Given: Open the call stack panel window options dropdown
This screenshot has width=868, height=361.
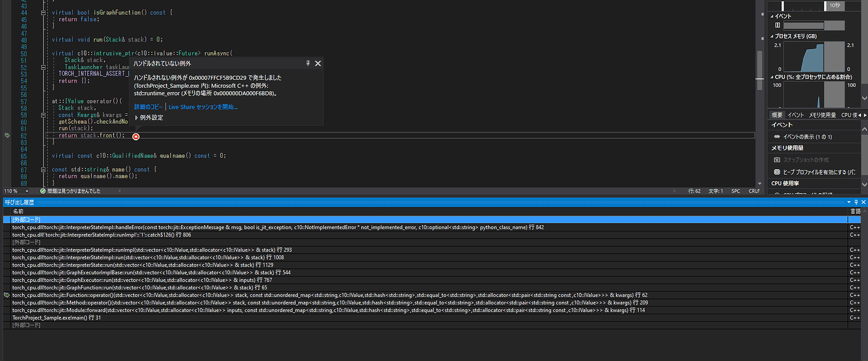Looking at the screenshot, I should pyautogui.click(x=849, y=202).
